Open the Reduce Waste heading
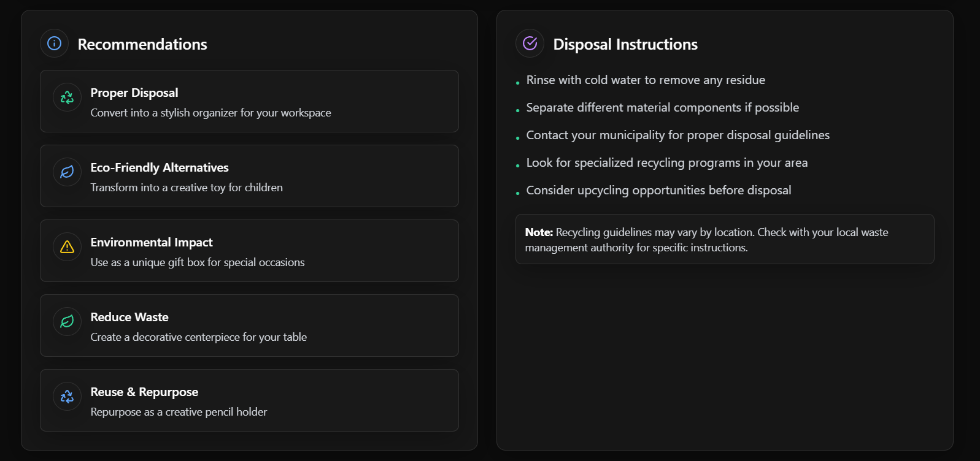Screen dimensions: 980x461 pos(129,317)
